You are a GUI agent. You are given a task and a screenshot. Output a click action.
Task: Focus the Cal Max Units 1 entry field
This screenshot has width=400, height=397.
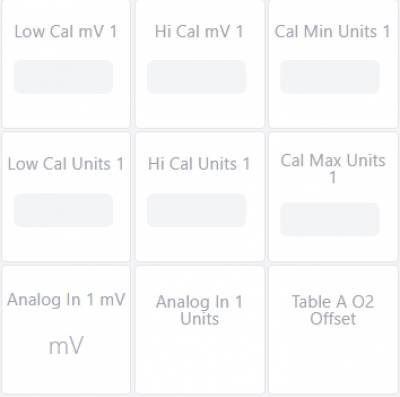[330, 219]
